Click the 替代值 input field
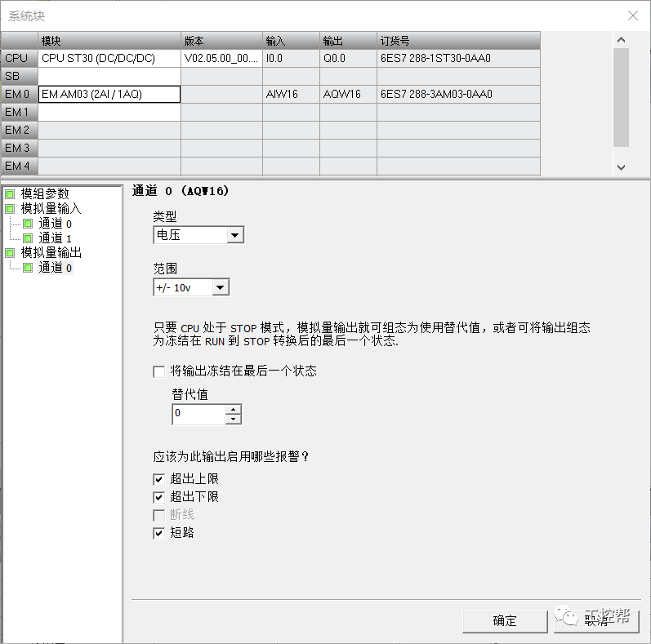651x644 pixels. tap(198, 414)
